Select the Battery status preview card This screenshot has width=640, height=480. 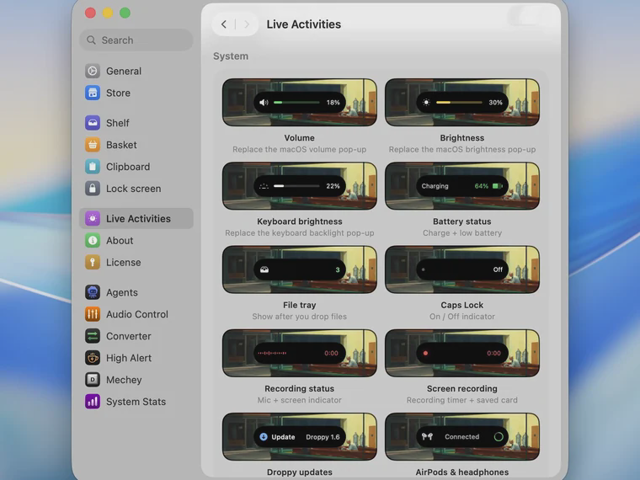(462, 186)
